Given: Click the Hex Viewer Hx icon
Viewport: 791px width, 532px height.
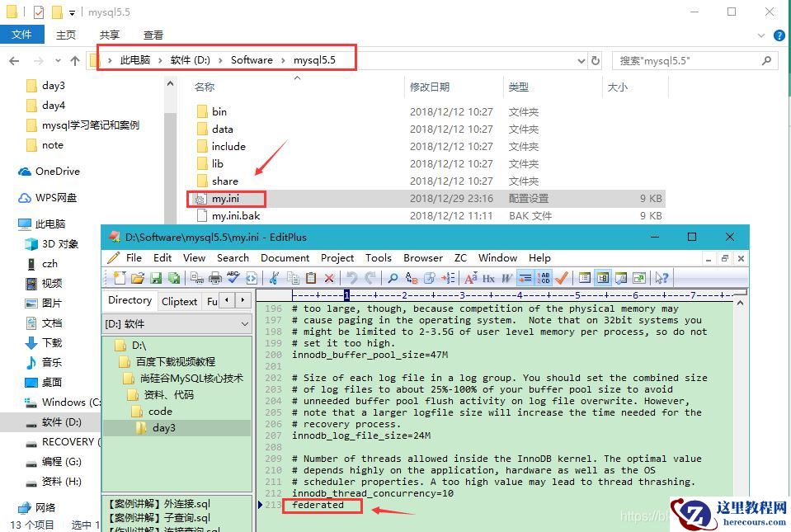Looking at the screenshot, I should coord(488,278).
